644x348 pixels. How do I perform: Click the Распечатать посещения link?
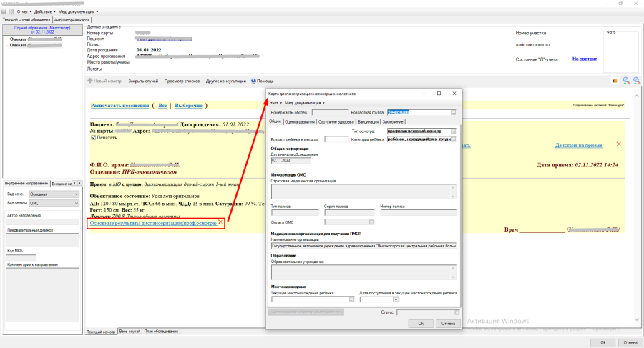point(120,106)
